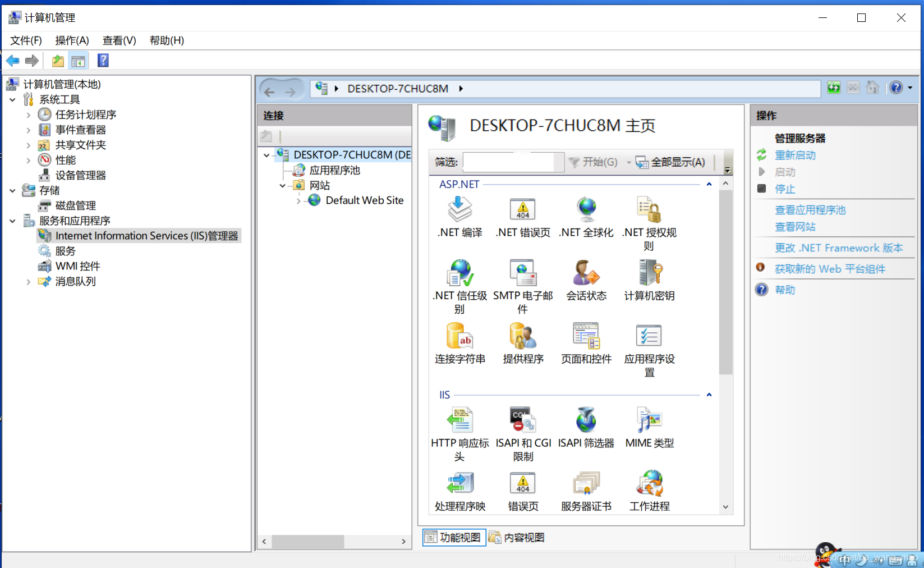Click the blue help book toolbar icon

pyautogui.click(x=103, y=61)
